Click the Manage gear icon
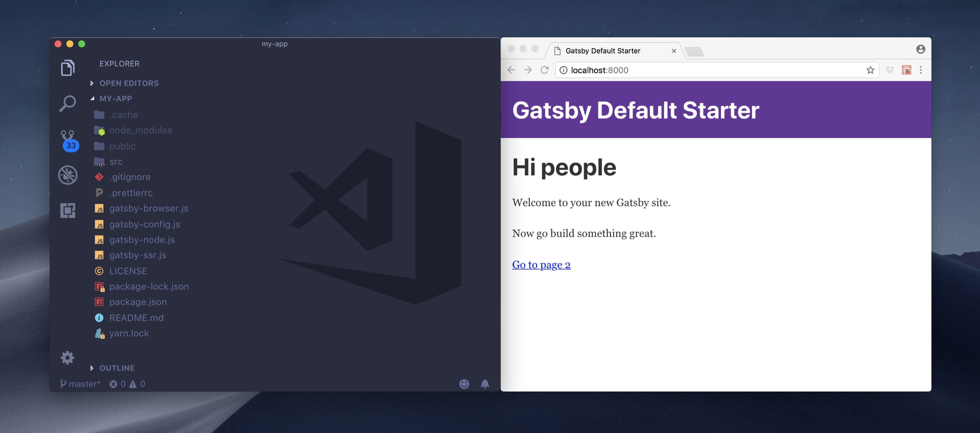This screenshot has height=433, width=980. pyautogui.click(x=67, y=358)
